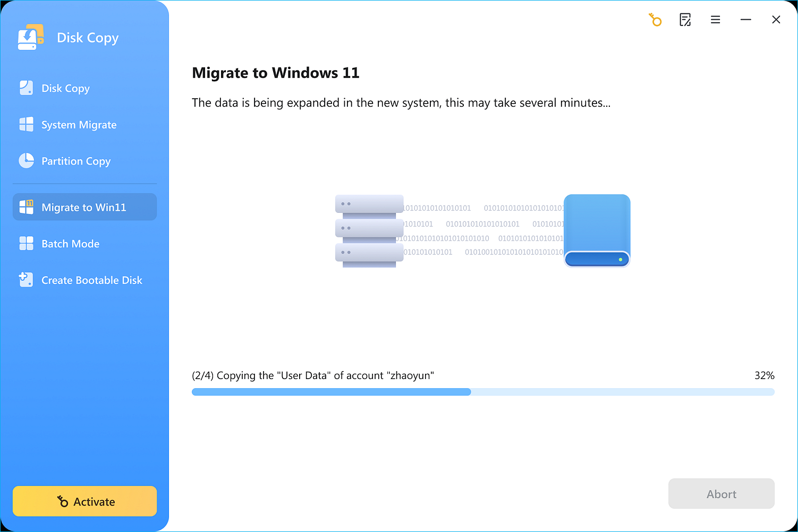Click the Partition Copy pie icon
Screen dimensions: 798x532
pyautogui.click(x=26, y=160)
